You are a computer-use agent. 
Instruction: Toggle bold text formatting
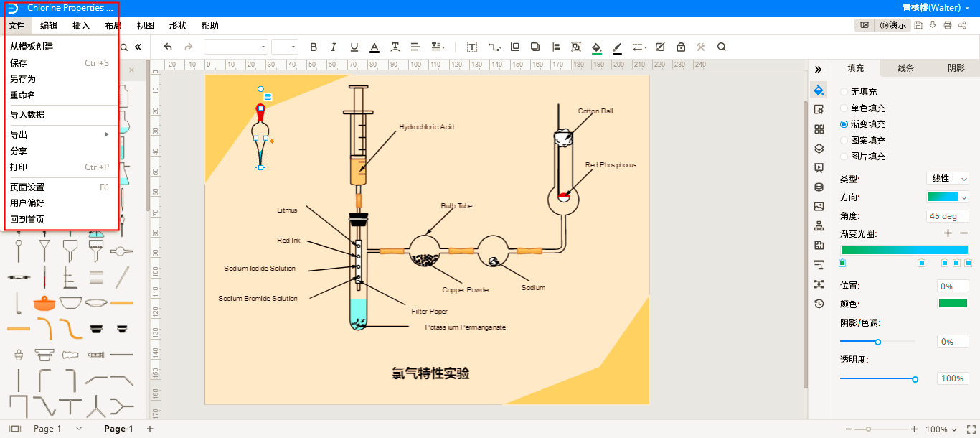coord(314,47)
